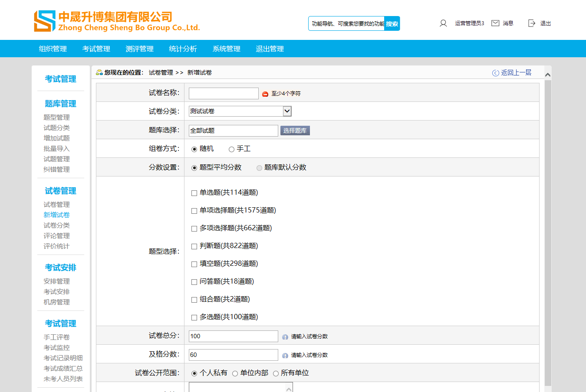The height and width of the screenshot is (392, 586).
Task: Open 评价统计 in sidebar
Action: (x=56, y=246)
